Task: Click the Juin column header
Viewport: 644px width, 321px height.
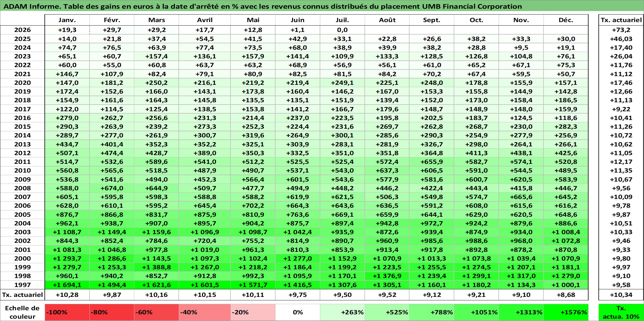Action: pos(298,20)
